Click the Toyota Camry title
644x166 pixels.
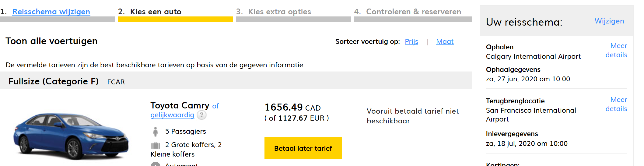(x=180, y=105)
